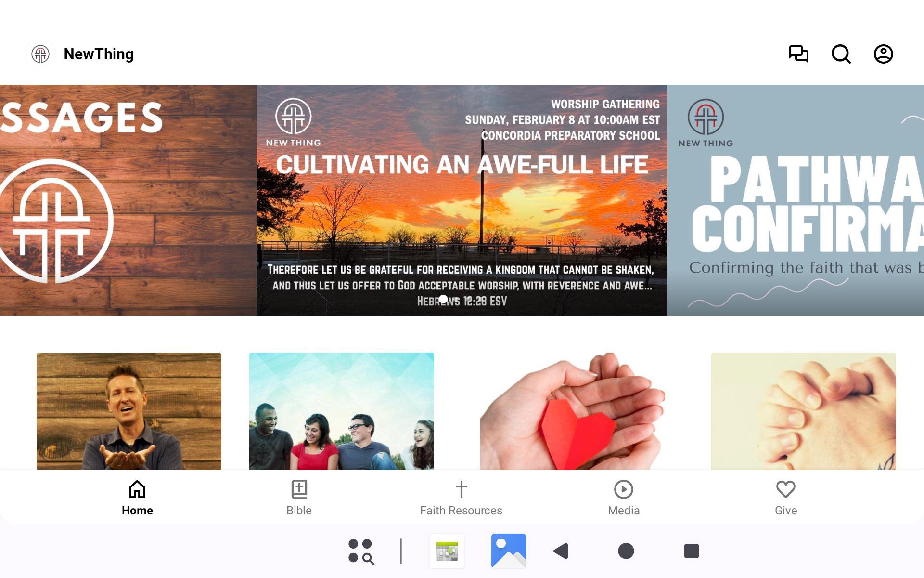The height and width of the screenshot is (578, 924).
Task: Open the chat messages icon
Action: point(798,54)
